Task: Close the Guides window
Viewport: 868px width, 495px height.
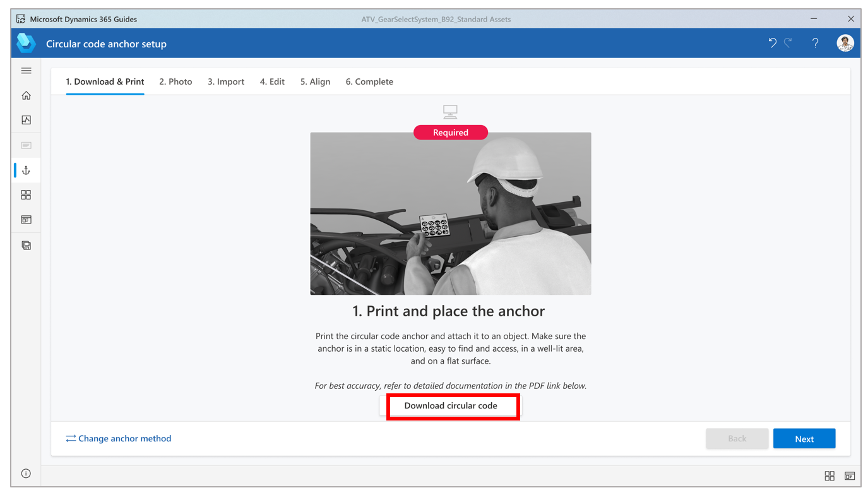Action: pyautogui.click(x=851, y=19)
